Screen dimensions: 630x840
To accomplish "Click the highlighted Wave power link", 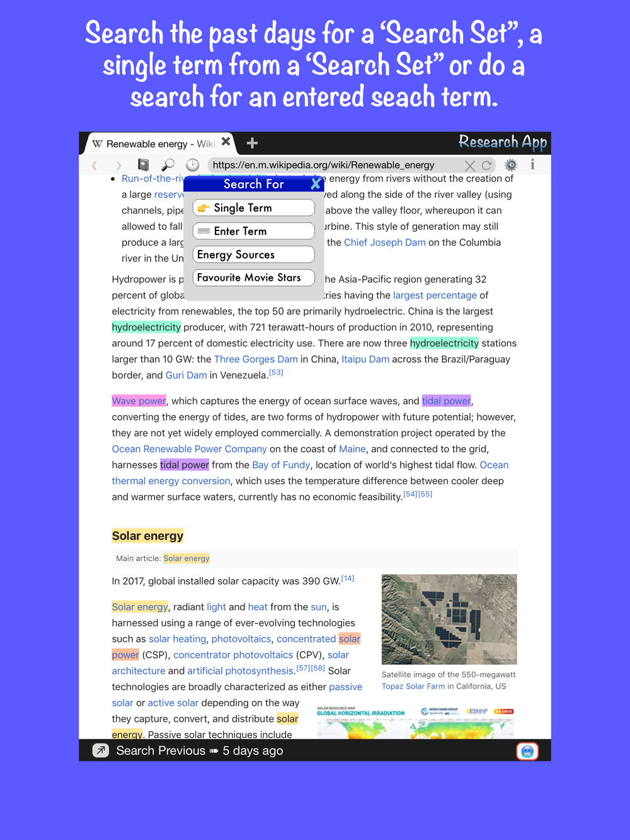I will tap(139, 401).
